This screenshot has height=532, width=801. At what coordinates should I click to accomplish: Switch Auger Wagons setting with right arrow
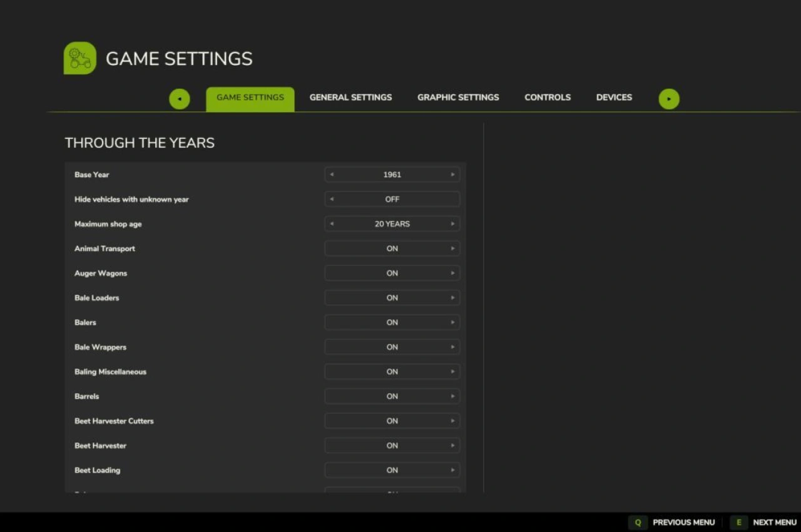click(x=452, y=274)
